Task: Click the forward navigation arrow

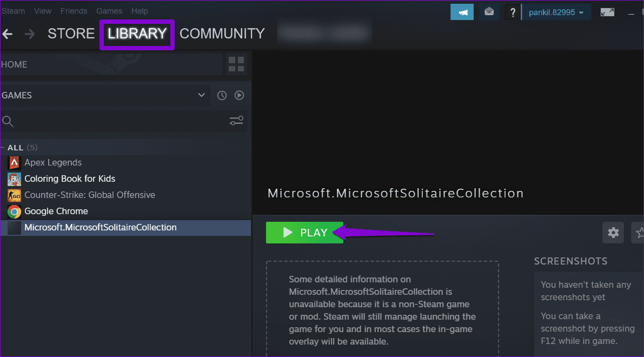Action: click(x=30, y=34)
